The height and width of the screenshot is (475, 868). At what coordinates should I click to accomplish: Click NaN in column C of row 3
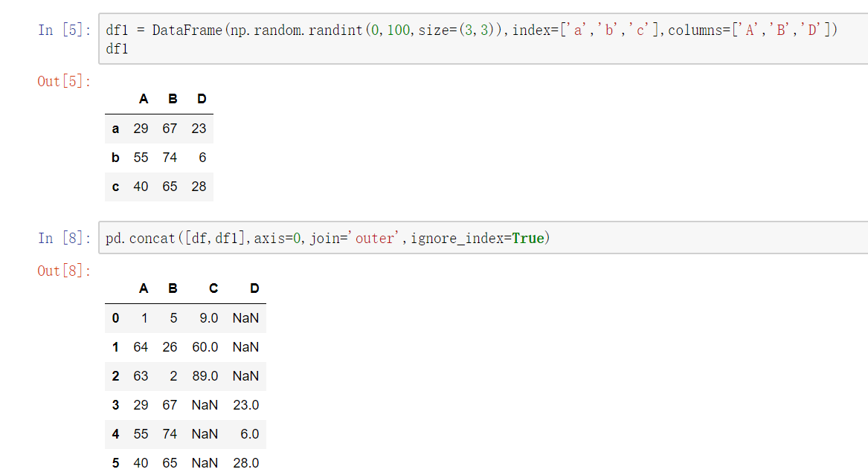(x=205, y=405)
